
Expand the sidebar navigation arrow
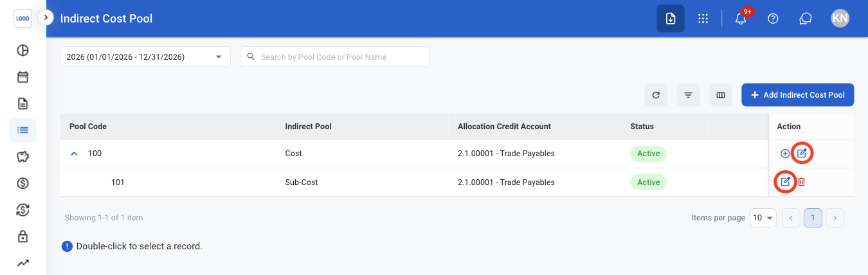(x=46, y=17)
